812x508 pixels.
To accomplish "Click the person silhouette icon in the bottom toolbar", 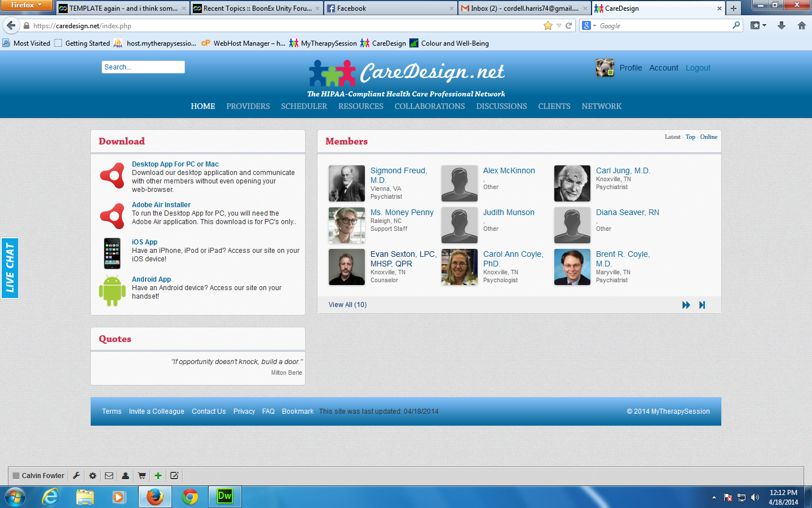I will click(125, 476).
